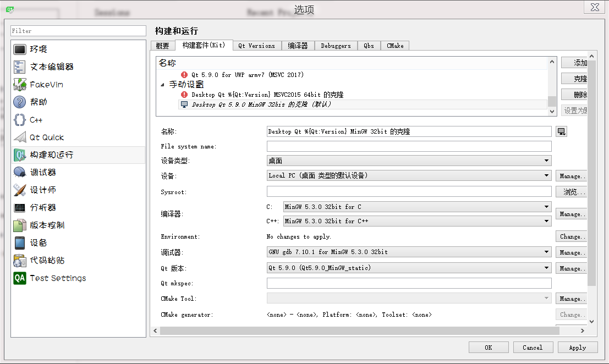Image resolution: width=609 pixels, height=364 pixels.
Task: Switch to the 概要 tab
Action: [162, 46]
